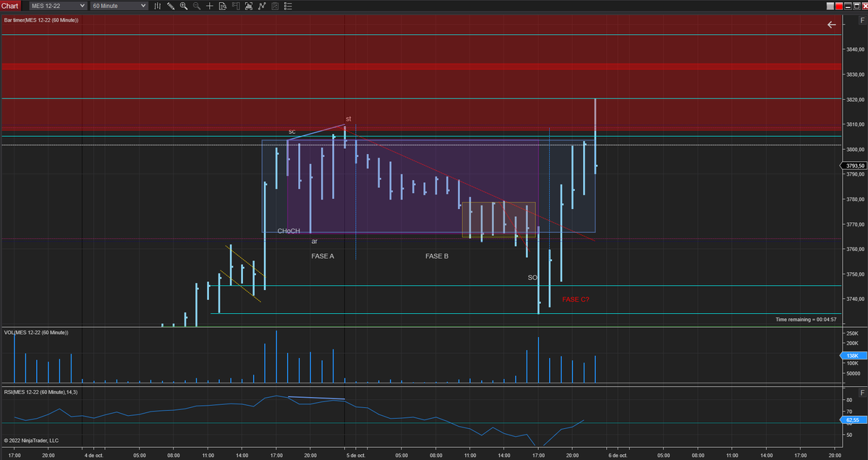Open the Data Series dialog icon
The width and height of the screenshot is (868, 460).
pos(249,6)
